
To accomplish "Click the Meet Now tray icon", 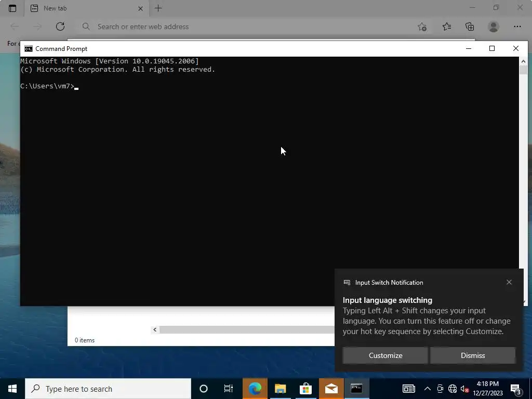I will tap(440, 389).
